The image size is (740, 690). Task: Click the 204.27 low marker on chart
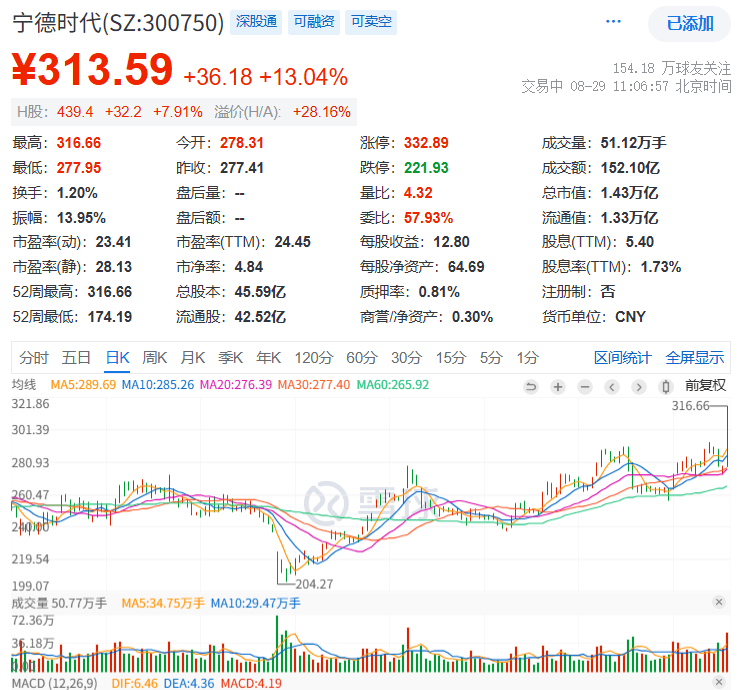pyautogui.click(x=314, y=584)
